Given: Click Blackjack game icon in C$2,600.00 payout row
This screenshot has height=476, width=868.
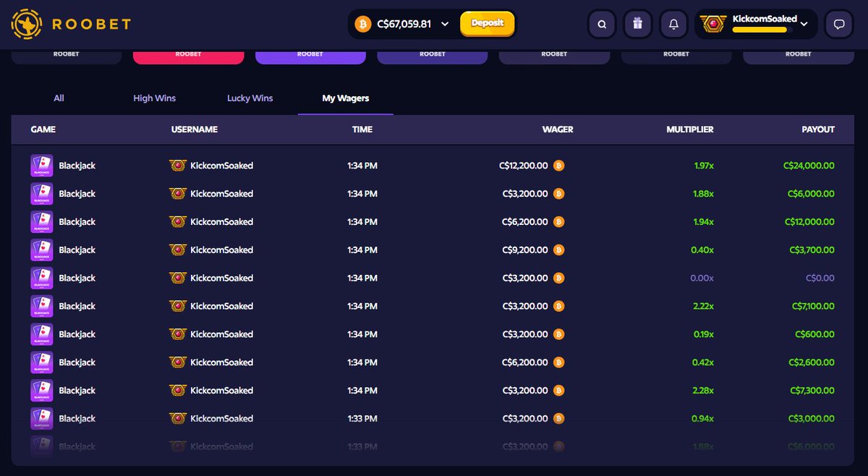Looking at the screenshot, I should pos(41,362).
